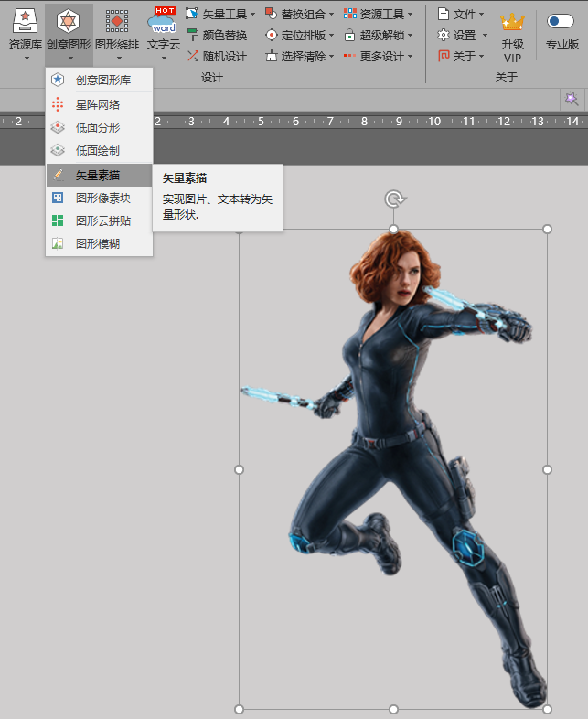Click the 升级 VIP crown icon
588x719 pixels.
(x=512, y=22)
